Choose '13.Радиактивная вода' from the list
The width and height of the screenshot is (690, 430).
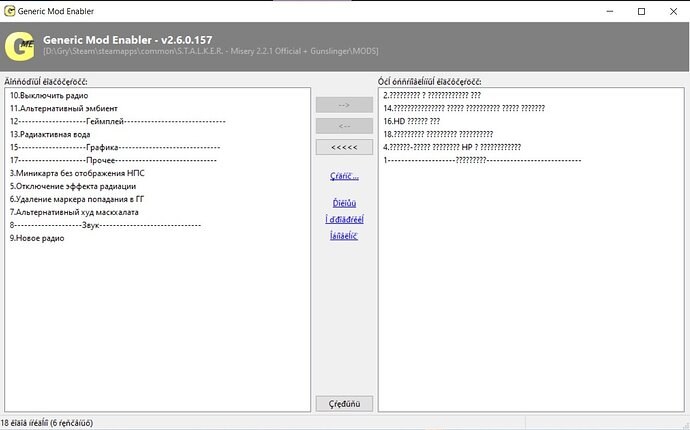(x=53, y=134)
